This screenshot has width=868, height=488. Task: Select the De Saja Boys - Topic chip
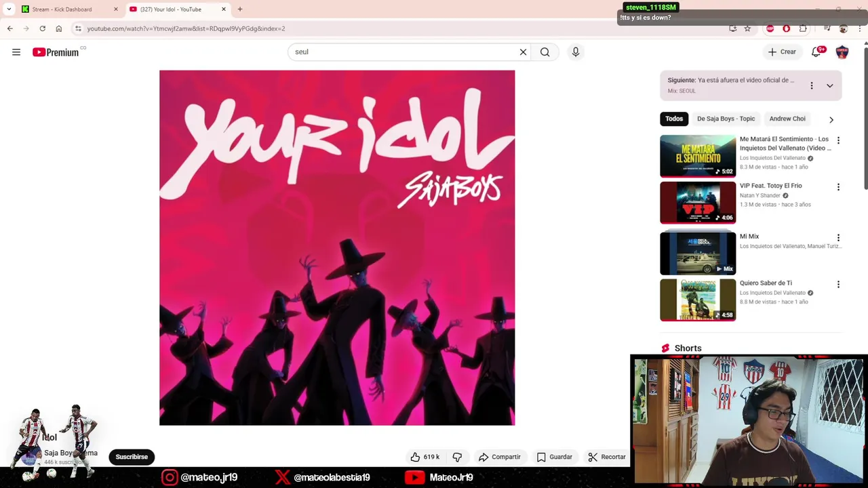point(726,119)
